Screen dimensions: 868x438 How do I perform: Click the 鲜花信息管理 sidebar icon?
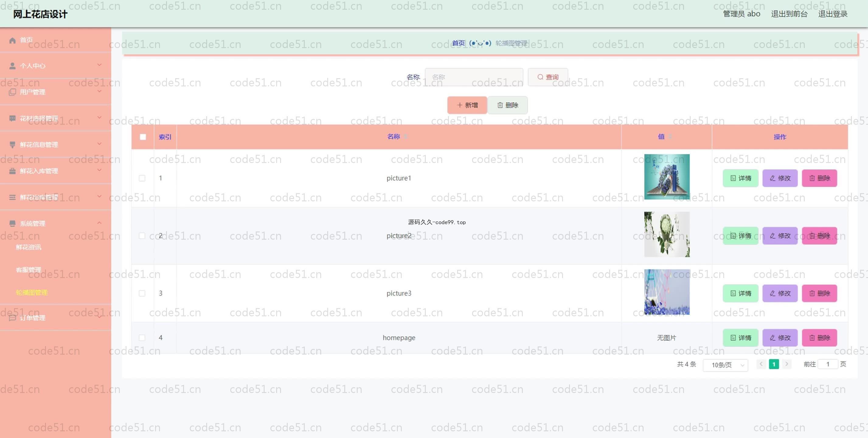point(12,145)
